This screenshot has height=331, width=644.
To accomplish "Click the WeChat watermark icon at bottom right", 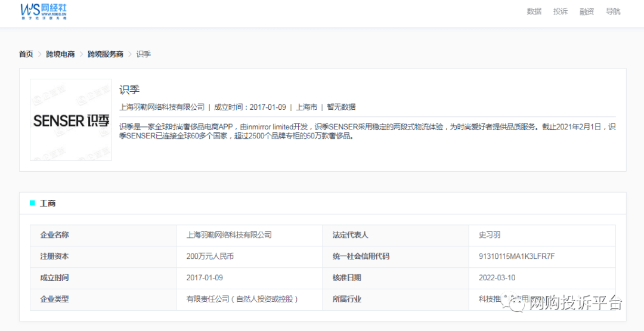I will [516, 304].
